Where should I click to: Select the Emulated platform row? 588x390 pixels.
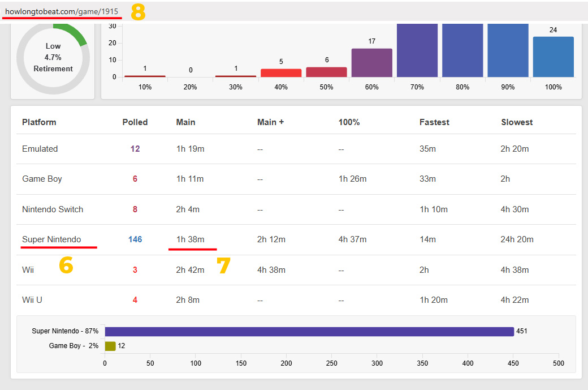[40, 149]
